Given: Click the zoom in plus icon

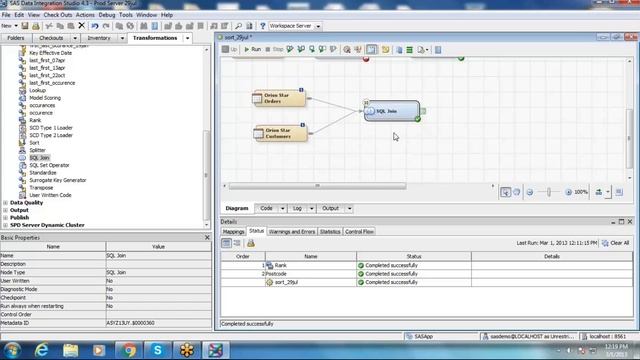Looking at the screenshot, I should coord(568,192).
